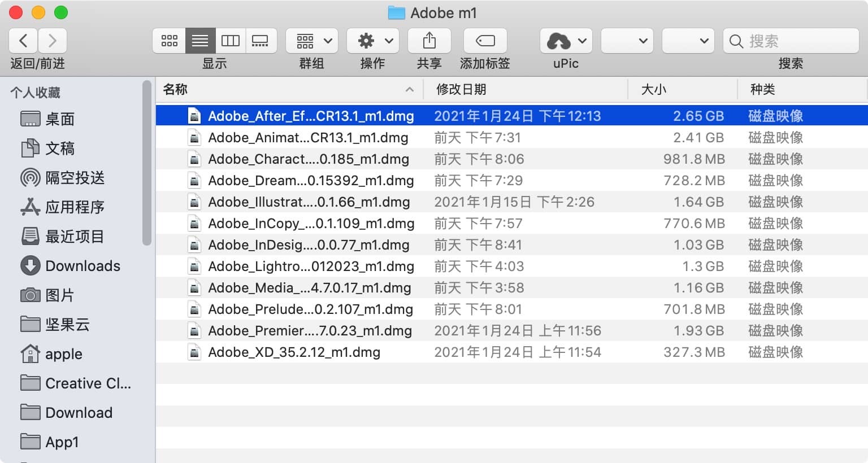This screenshot has width=868, height=463.
Task: Switch to column view
Action: coord(231,41)
